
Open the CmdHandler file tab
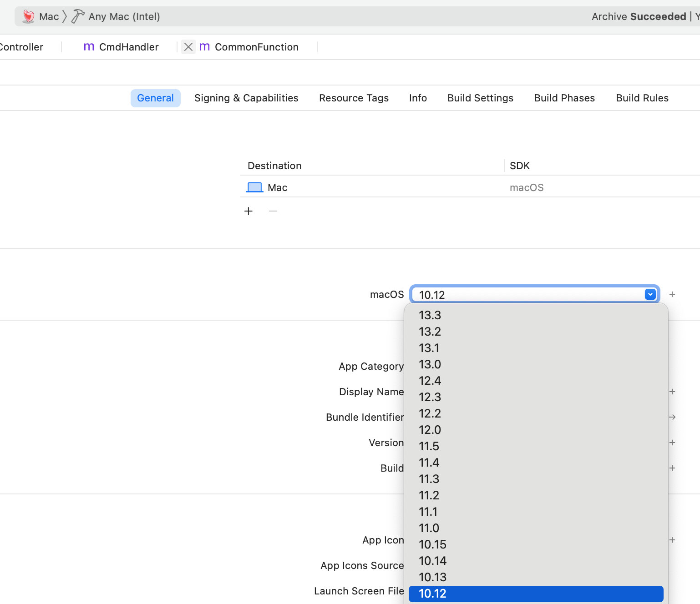click(x=121, y=47)
